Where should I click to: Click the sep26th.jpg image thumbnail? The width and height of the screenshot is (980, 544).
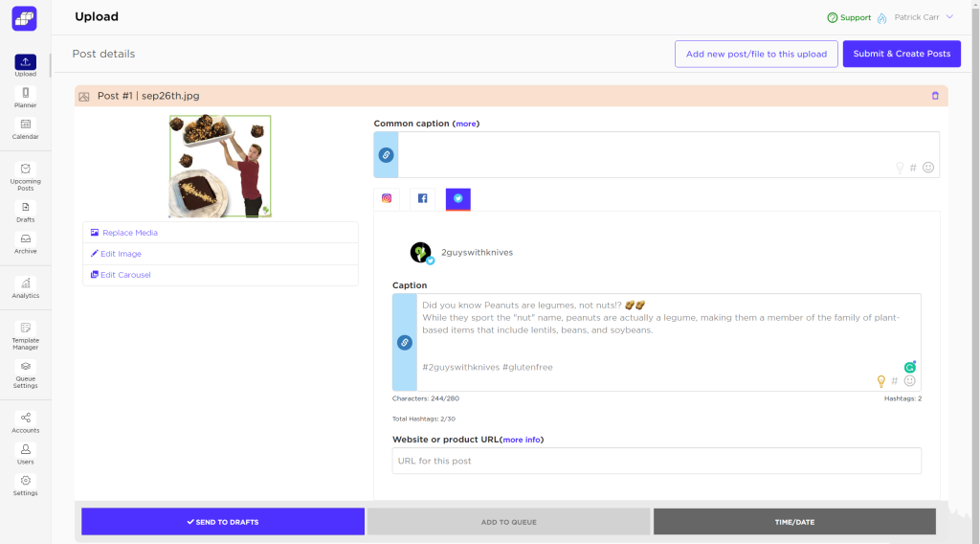click(220, 167)
